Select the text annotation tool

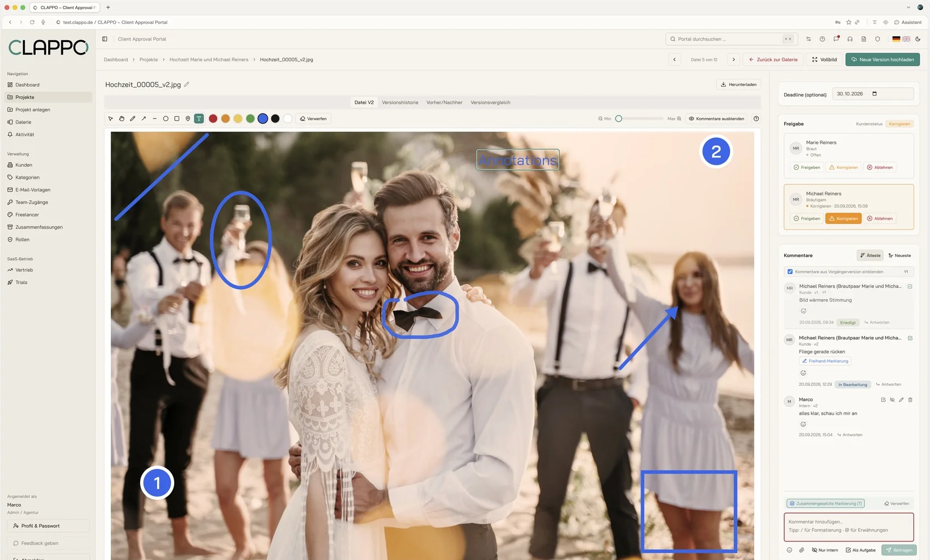point(199,119)
